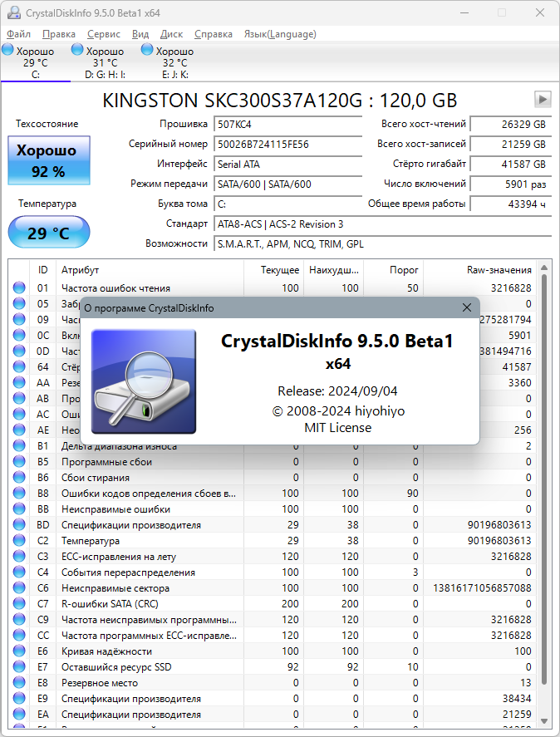Viewport: 560px width, 737px height.
Task: Click status icon for R-ошибки SATA (CRC) row
Action: click(19, 603)
